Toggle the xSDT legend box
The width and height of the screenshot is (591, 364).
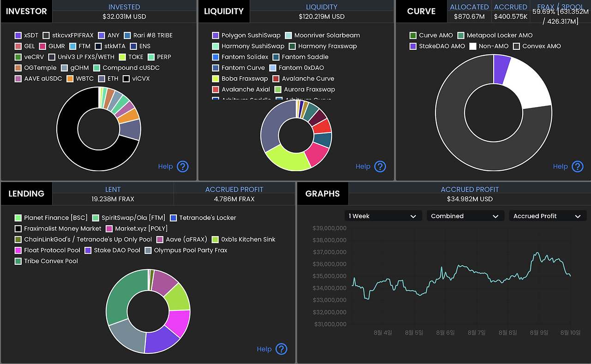[18, 36]
